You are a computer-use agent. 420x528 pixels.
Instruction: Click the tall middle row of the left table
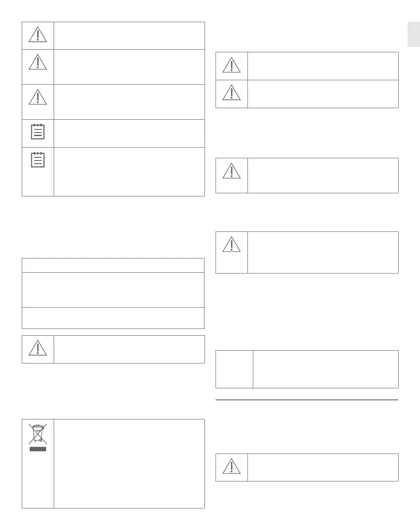113,289
